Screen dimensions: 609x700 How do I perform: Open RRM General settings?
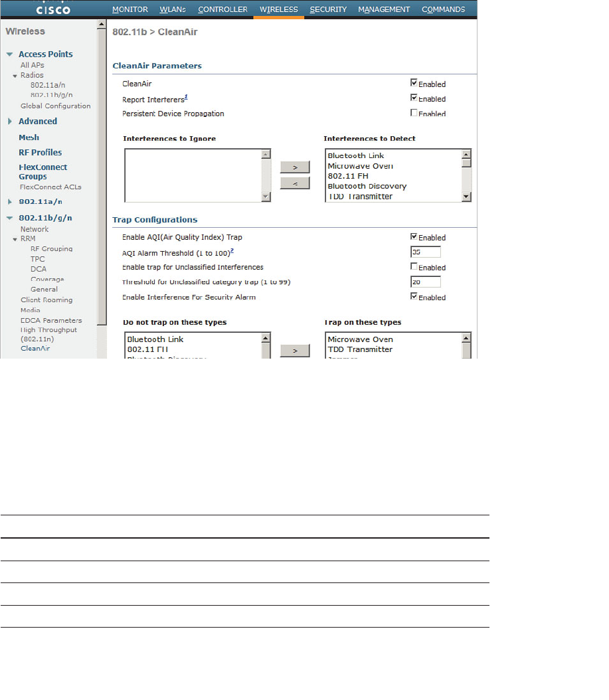(x=44, y=290)
